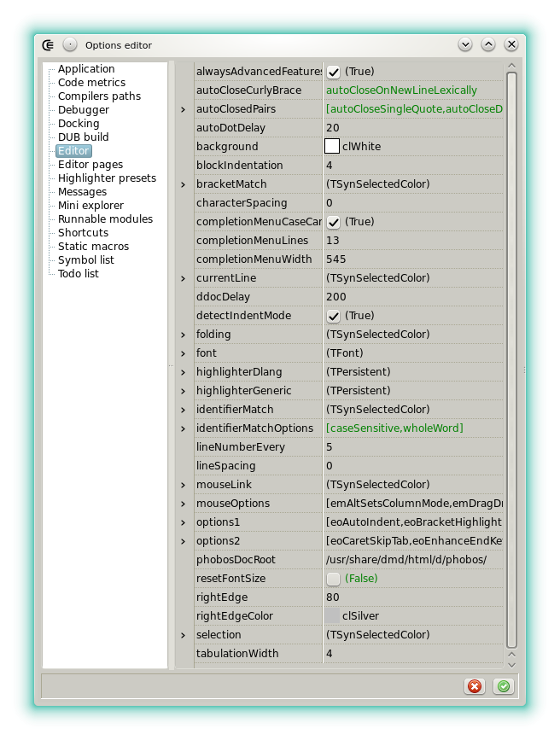Image resolution: width=560 pixels, height=740 pixels.
Task: Enable the resetFontSize checkbox
Action: coord(334,579)
